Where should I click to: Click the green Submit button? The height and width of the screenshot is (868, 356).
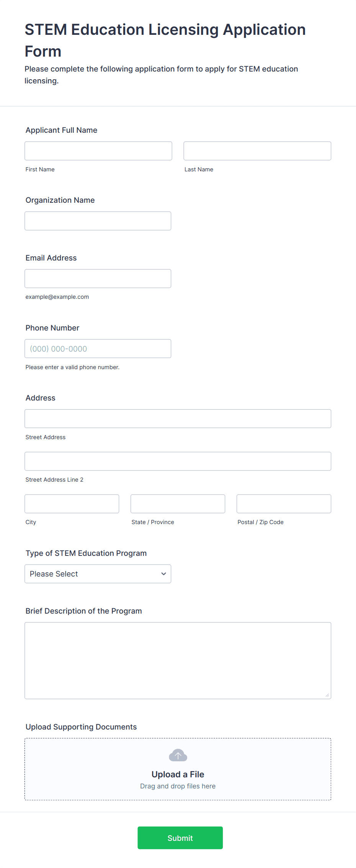pos(180,838)
